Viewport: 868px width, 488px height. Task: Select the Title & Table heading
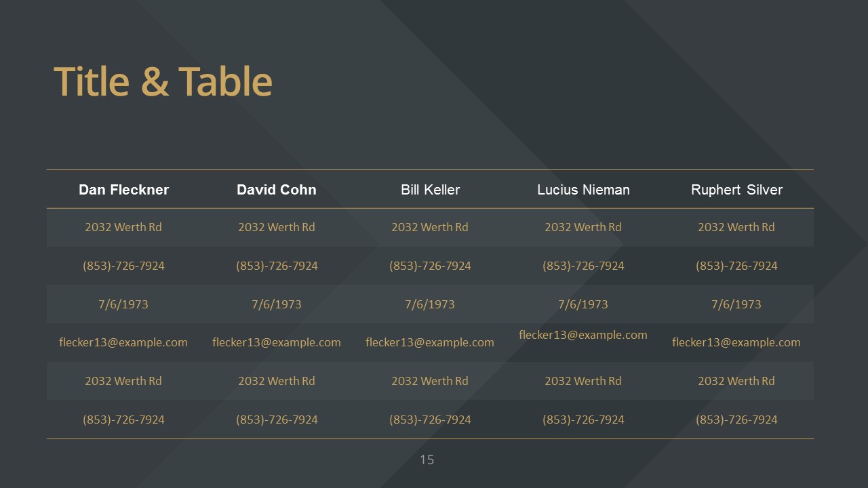tap(163, 81)
